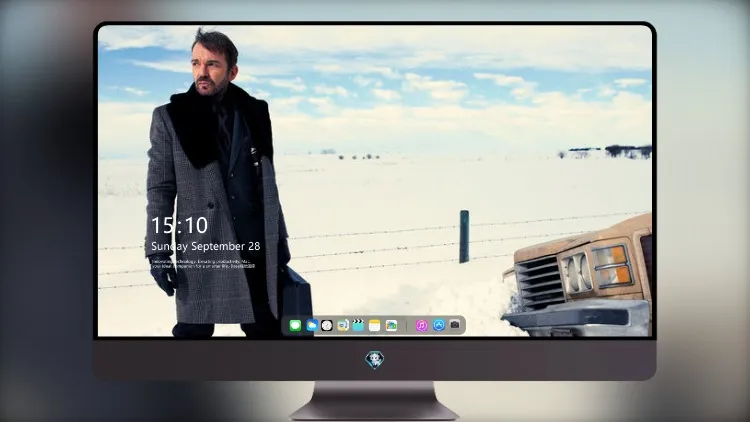Launch the clapperboard video app in dock
Viewport: 750px width, 422px height.
[358, 325]
